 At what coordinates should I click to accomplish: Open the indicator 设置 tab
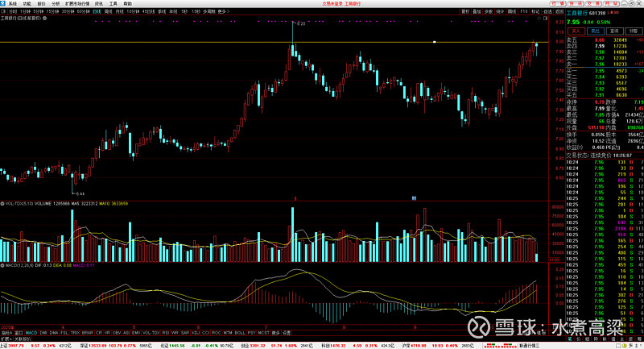pyautogui.click(x=287, y=333)
